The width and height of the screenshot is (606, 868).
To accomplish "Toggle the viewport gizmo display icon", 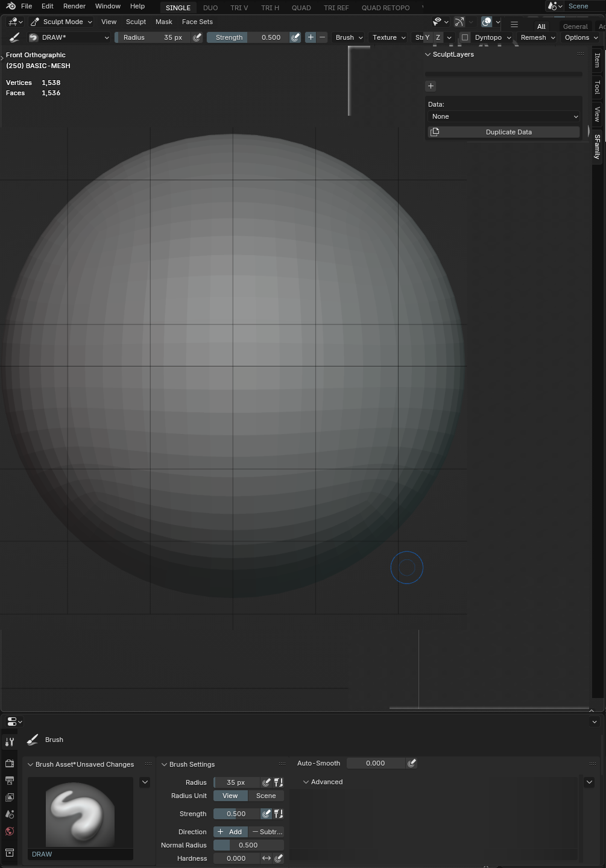I will click(x=459, y=22).
